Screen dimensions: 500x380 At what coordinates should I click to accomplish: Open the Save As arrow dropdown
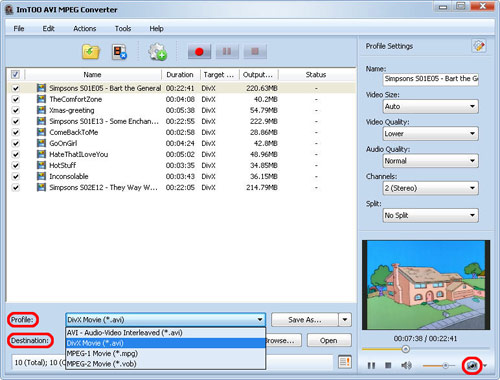click(x=345, y=320)
